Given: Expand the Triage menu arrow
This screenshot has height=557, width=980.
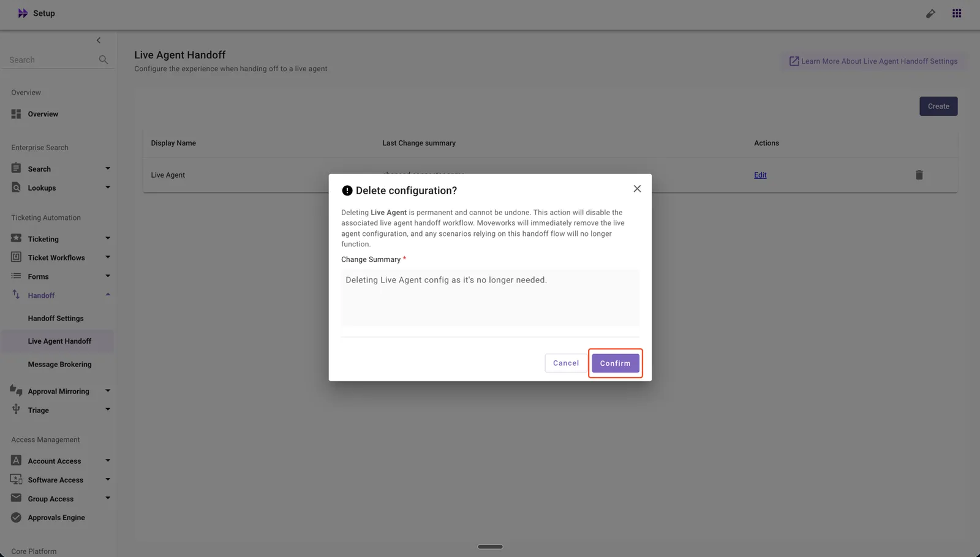Looking at the screenshot, I should click(108, 409).
